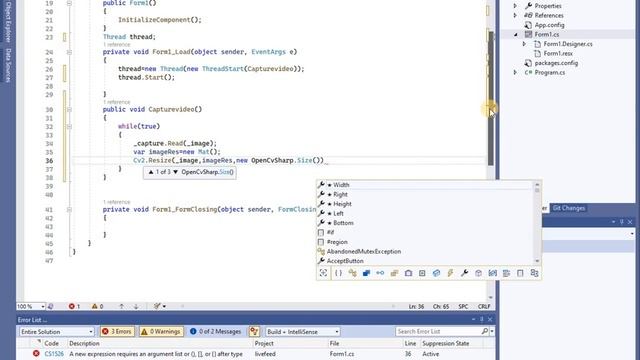Toggle the events lightning filter in IntelliSense
Screen dimensions: 640x360
click(x=450, y=273)
